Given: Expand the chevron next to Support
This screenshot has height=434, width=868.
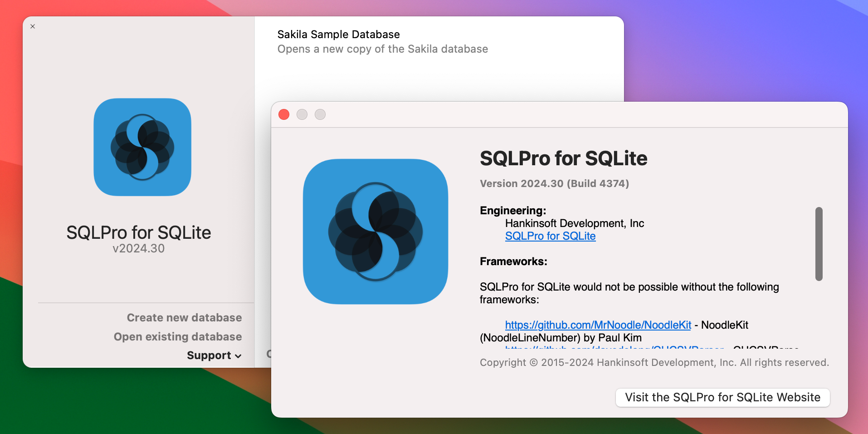Looking at the screenshot, I should tap(238, 356).
